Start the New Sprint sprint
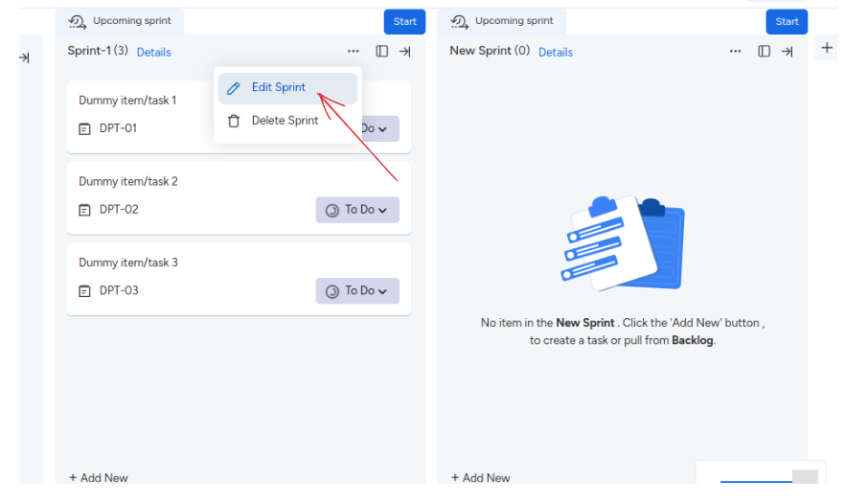The width and height of the screenshot is (868, 502). click(x=787, y=22)
